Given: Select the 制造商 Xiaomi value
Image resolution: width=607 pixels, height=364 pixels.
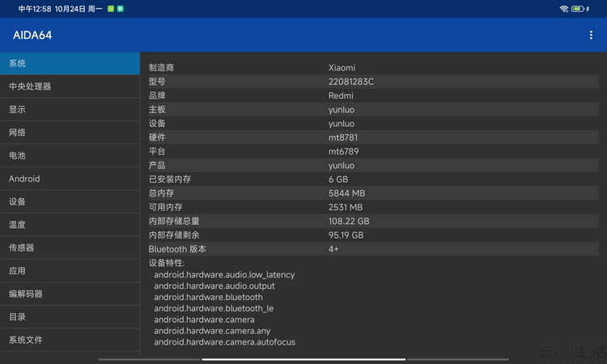Looking at the screenshot, I should [x=342, y=68].
